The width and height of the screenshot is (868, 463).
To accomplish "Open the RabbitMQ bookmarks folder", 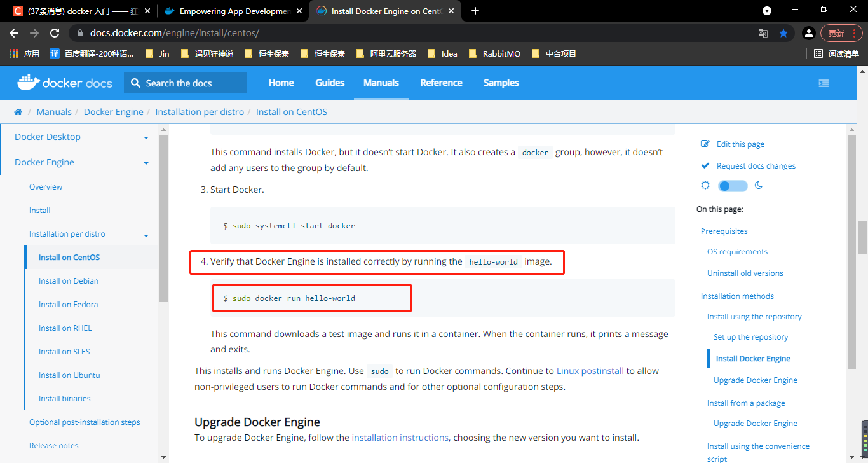I will [495, 53].
